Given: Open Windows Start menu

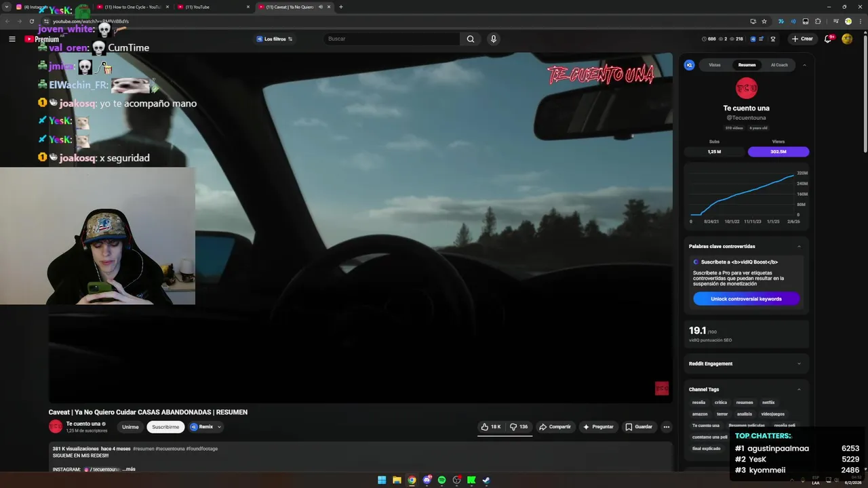Looking at the screenshot, I should (x=382, y=481).
